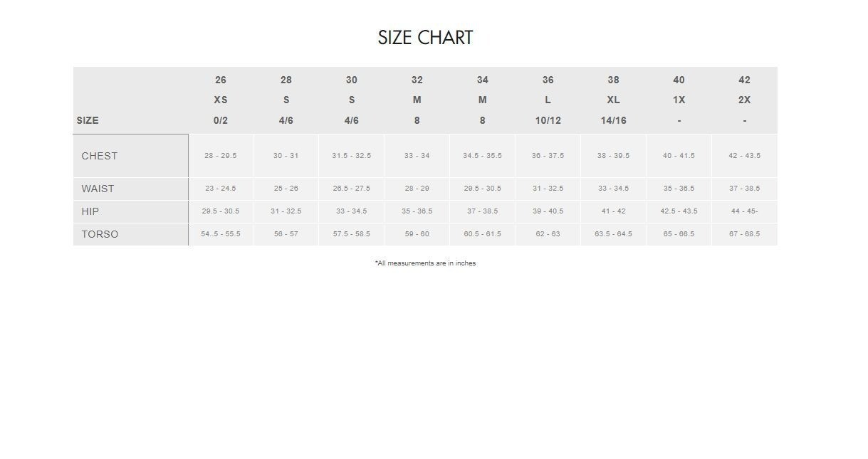The image size is (868, 459).
Task: Click the measurements in inches footnote
Action: tap(425, 263)
